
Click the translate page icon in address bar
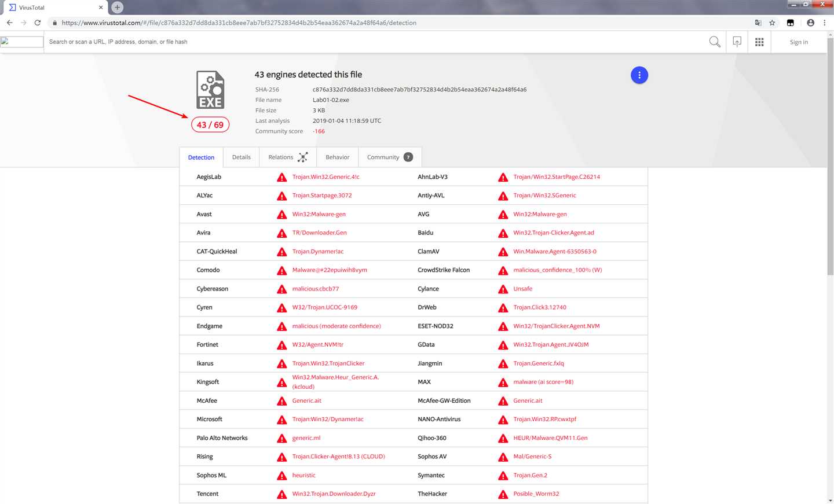tap(758, 23)
